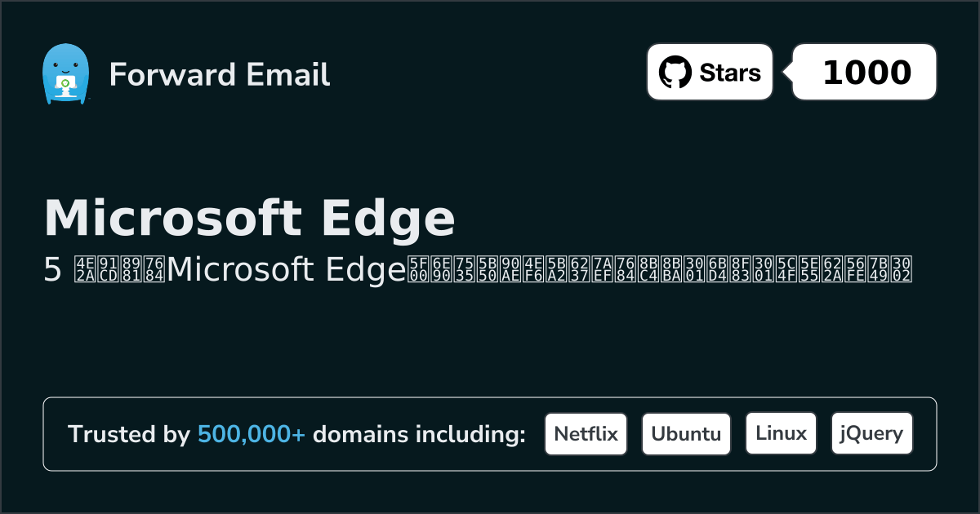Click the number 5 starting the subtitle
The height and width of the screenshot is (514, 980).
[52, 271]
